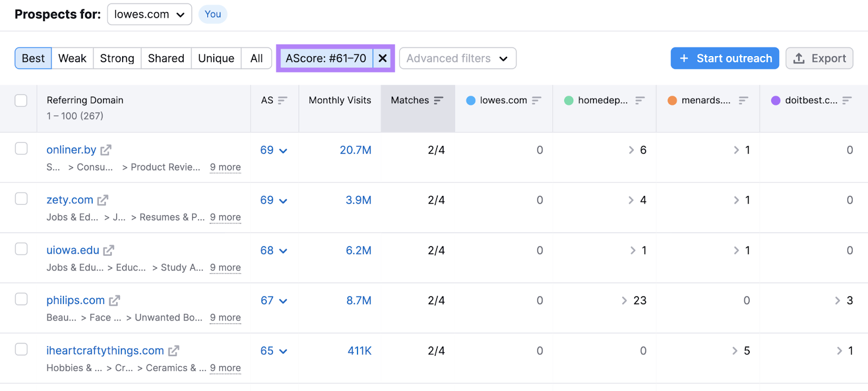The image size is (868, 391).
Task: Open the zety.com domain link
Action: click(x=69, y=200)
